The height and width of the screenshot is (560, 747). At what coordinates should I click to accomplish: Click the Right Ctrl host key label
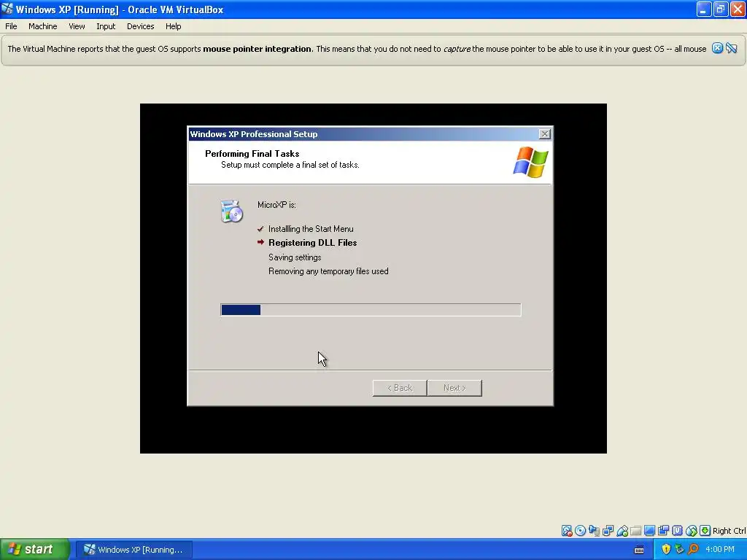click(729, 531)
